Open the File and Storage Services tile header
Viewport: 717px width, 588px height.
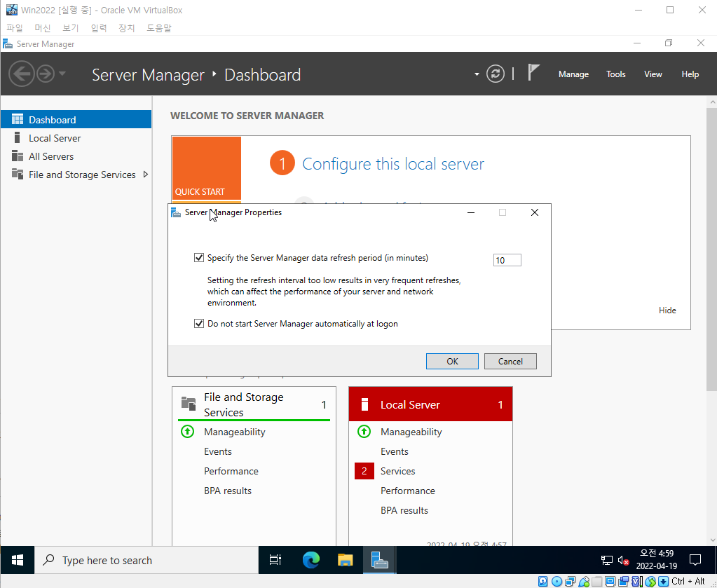coord(254,404)
